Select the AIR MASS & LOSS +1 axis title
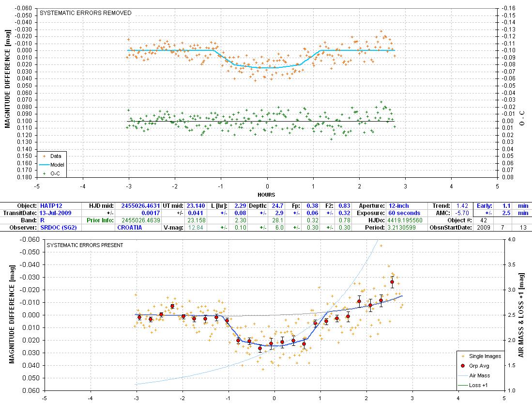Viewport: 532px width, 404px height. [521, 315]
